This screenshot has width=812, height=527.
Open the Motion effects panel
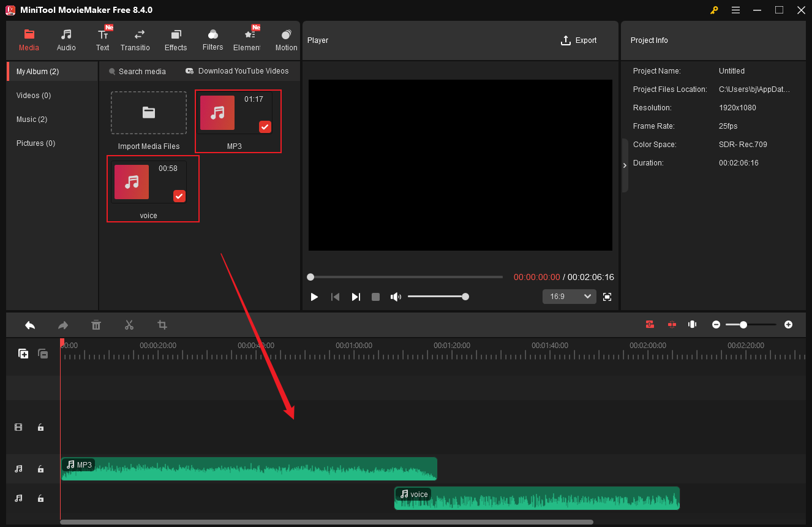click(x=285, y=39)
